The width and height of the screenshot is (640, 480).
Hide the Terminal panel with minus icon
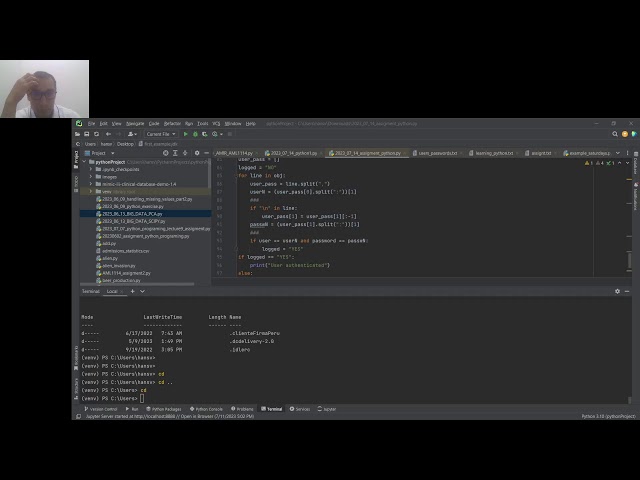coord(627,291)
